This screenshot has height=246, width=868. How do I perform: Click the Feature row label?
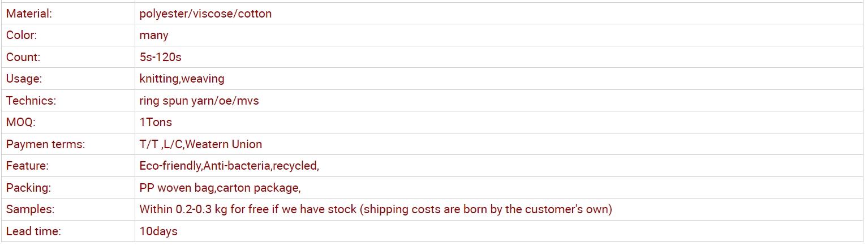(27, 166)
